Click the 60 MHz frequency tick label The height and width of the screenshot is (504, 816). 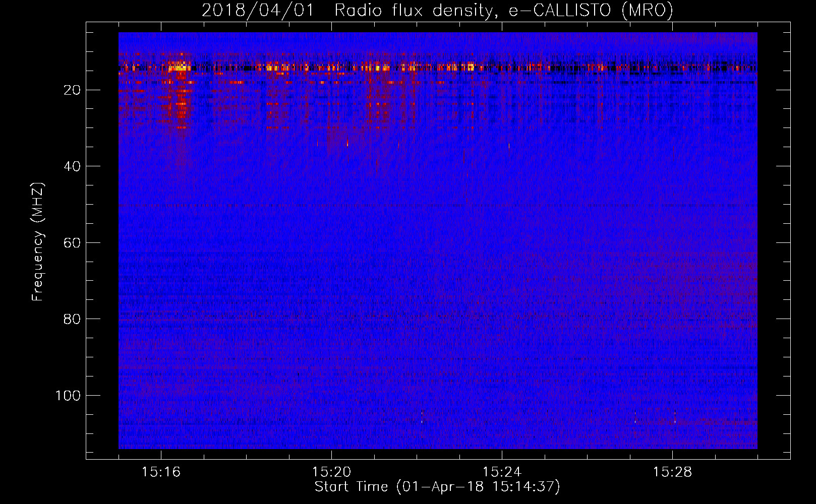click(72, 243)
